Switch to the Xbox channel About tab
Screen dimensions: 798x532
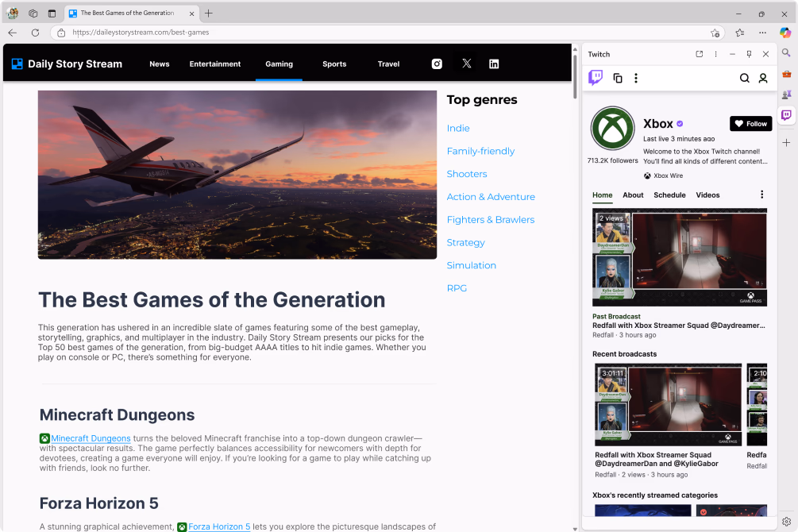pyautogui.click(x=633, y=195)
